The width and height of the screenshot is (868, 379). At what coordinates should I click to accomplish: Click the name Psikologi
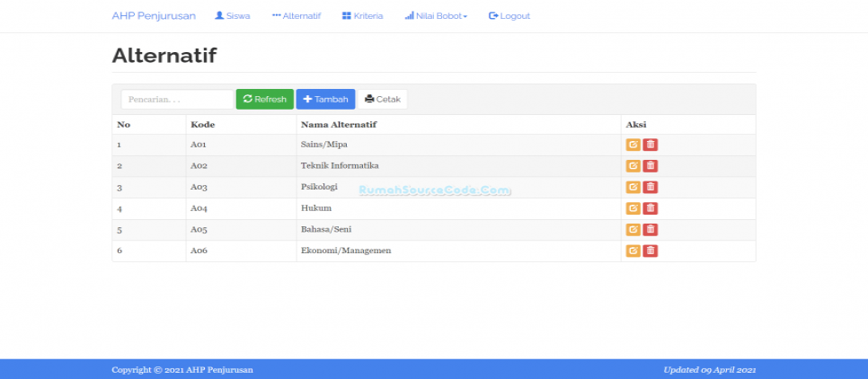[x=319, y=187]
